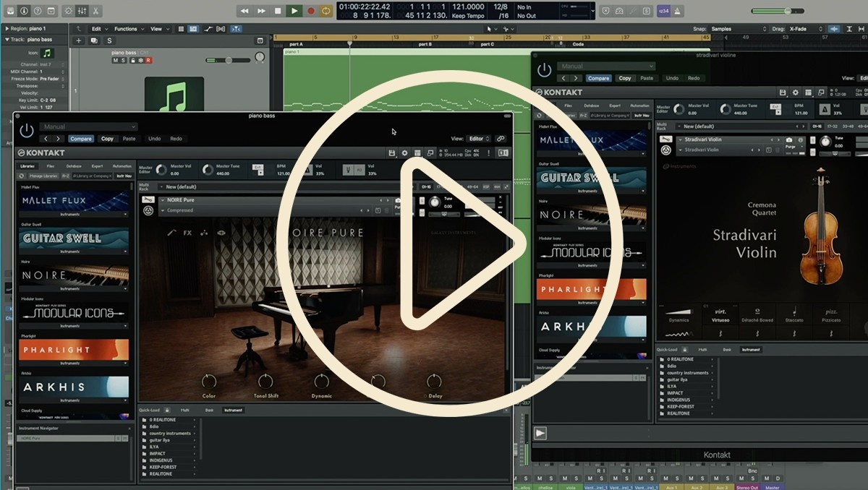The image size is (868, 490).
Task: Open the Editors scissors icon
Action: (96, 11)
